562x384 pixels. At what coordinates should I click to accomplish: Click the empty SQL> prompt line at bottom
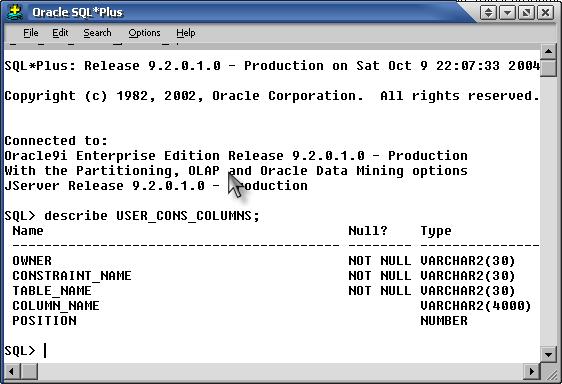point(25,350)
